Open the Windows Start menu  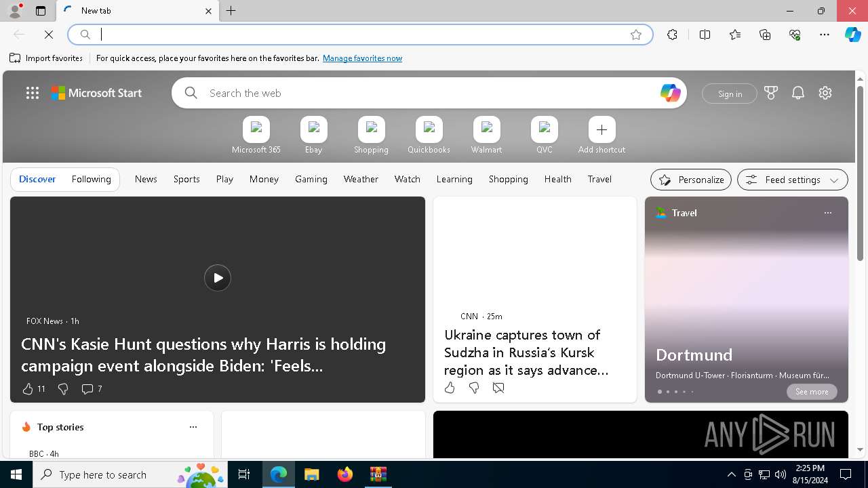pos(16,474)
